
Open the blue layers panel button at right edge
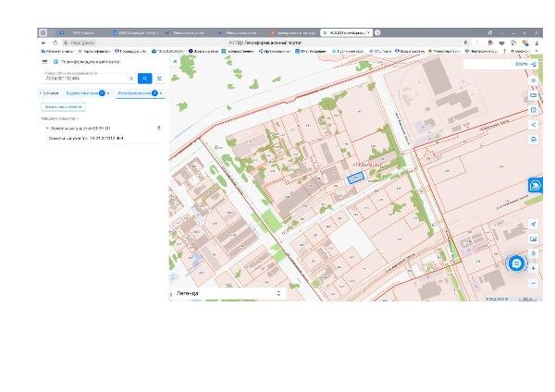coord(536,185)
